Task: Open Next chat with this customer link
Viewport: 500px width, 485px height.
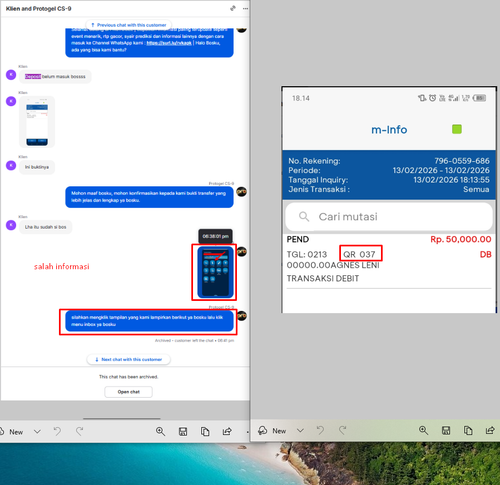Action: (x=129, y=359)
